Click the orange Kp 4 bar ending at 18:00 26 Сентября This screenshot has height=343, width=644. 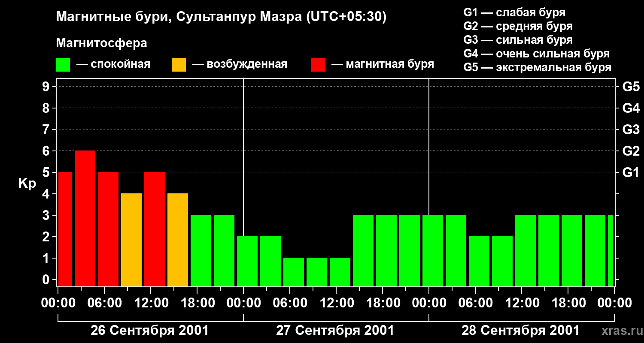[178, 240]
